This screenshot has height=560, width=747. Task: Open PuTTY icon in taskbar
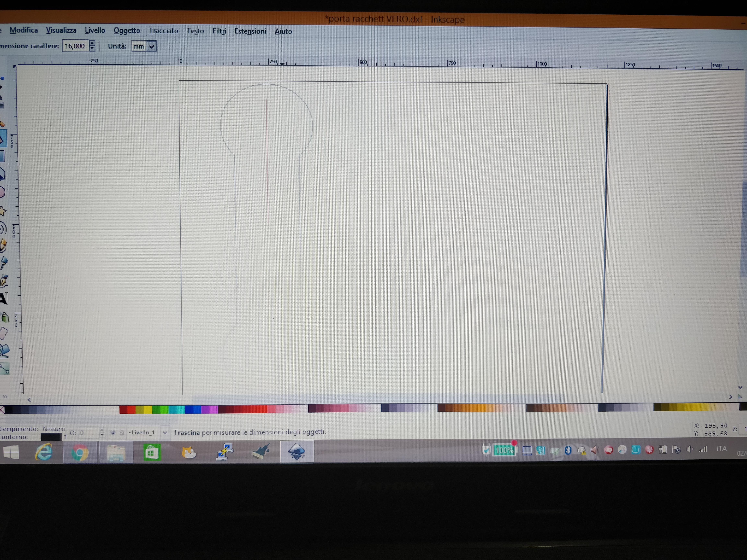[225, 452]
